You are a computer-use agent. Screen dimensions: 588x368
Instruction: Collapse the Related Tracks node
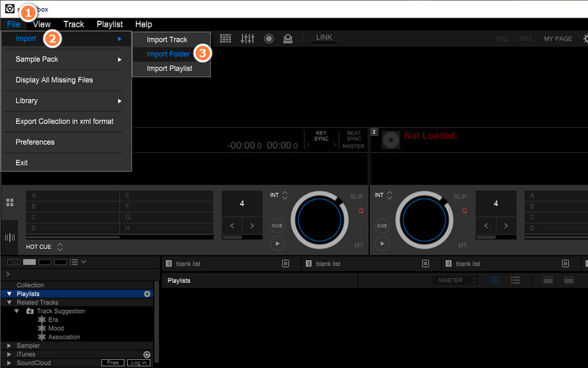point(10,303)
